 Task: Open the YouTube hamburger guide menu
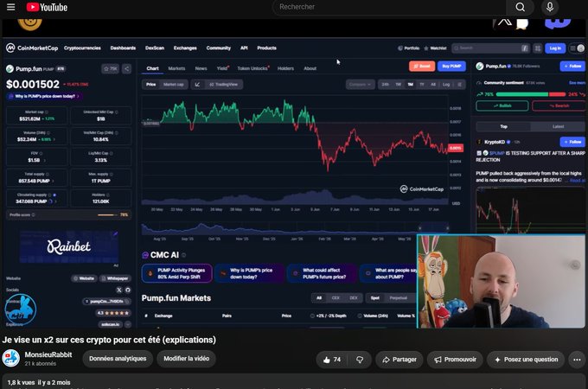(11, 7)
